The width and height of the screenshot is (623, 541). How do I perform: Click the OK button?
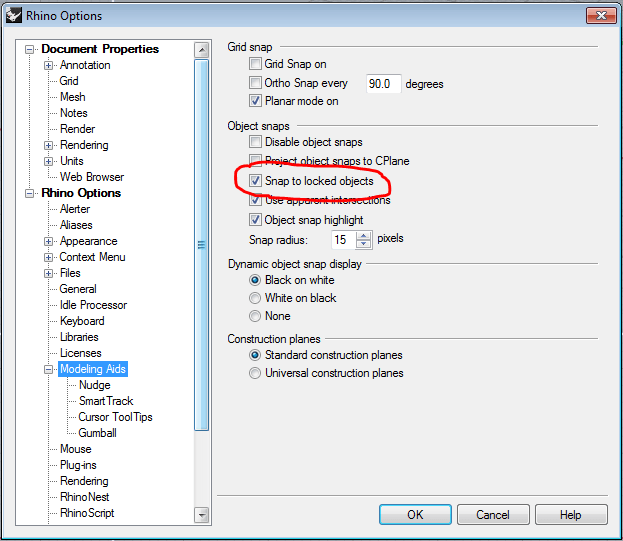415,515
